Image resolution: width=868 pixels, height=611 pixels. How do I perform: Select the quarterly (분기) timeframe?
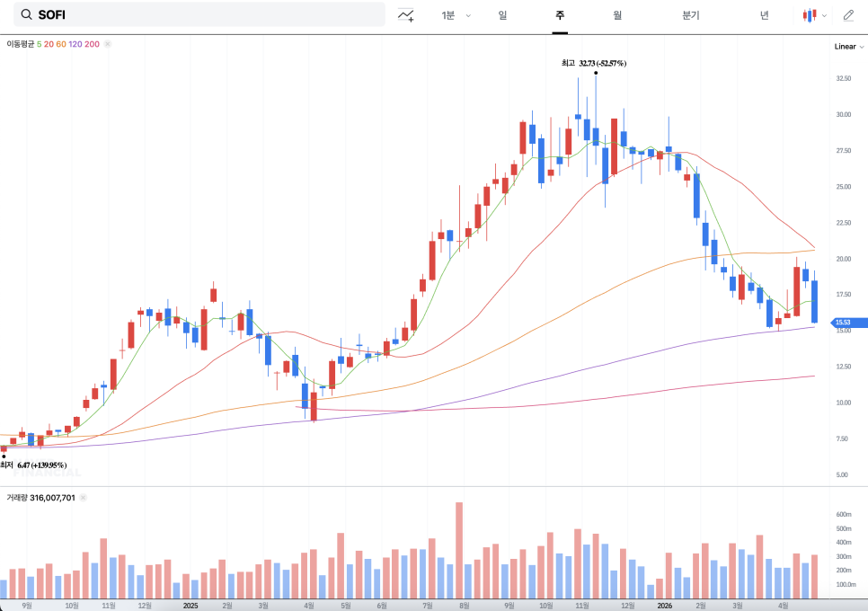click(690, 15)
